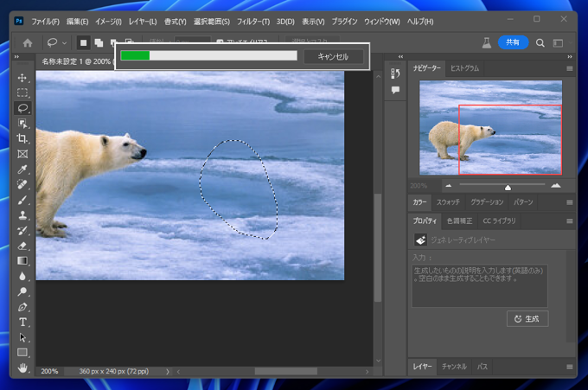Viewport: 588px width, 390px height.
Task: Click the blue 共有 share button
Action: pos(513,42)
